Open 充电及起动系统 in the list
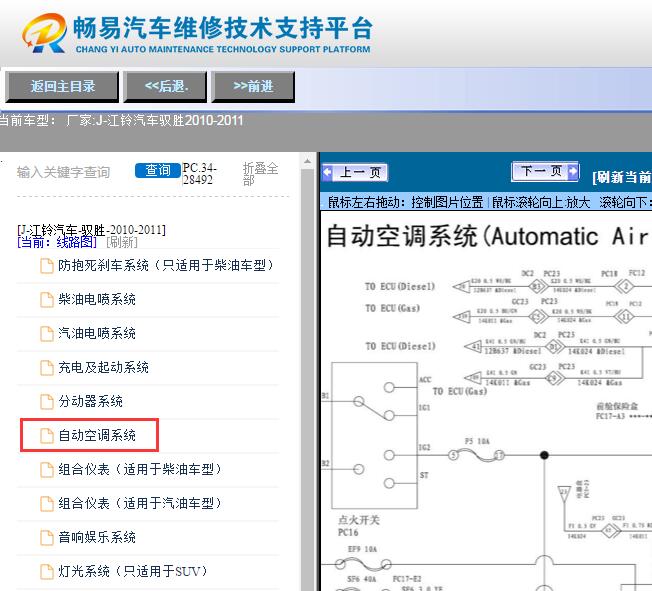 click(x=104, y=367)
